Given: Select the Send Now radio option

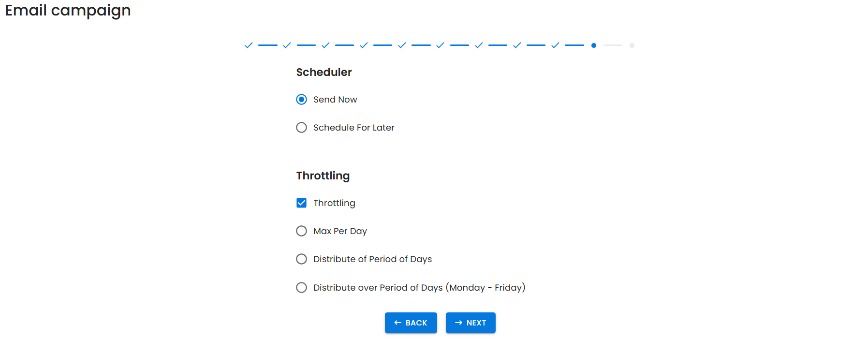Looking at the screenshot, I should coord(302,100).
